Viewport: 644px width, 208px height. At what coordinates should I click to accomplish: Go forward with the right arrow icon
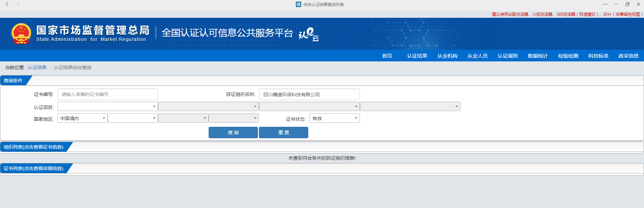coord(18,4)
